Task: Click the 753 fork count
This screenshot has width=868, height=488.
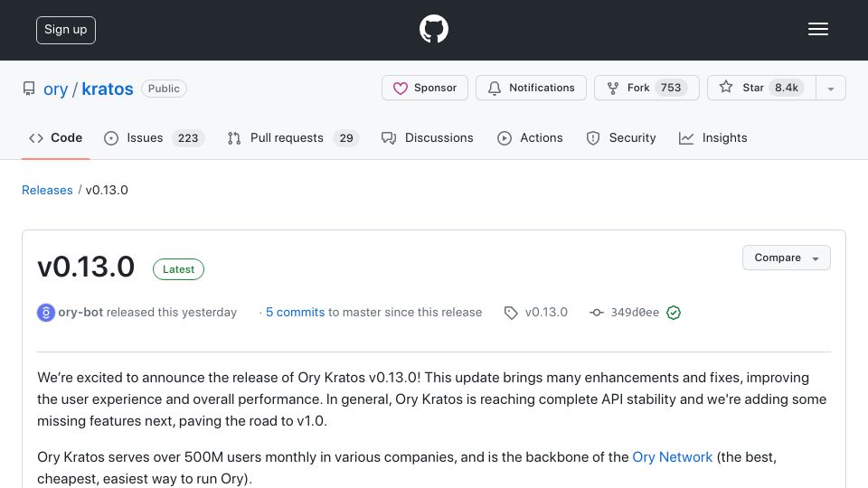Action: [x=670, y=88]
